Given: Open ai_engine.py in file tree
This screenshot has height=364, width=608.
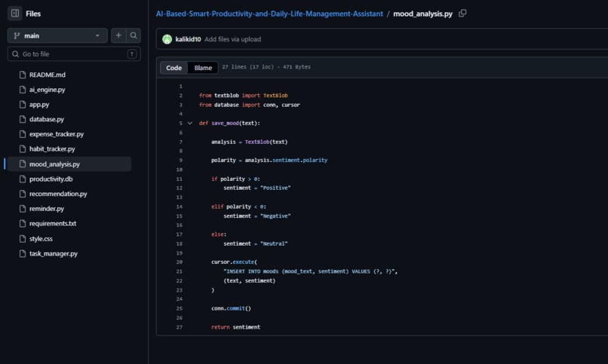Looking at the screenshot, I should pos(48,90).
